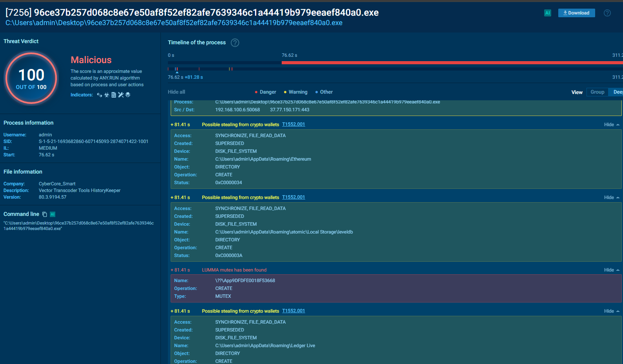Collapse the LUMMA mutex event via Hide
Viewport: 623px width, 364px height.
[x=611, y=270]
